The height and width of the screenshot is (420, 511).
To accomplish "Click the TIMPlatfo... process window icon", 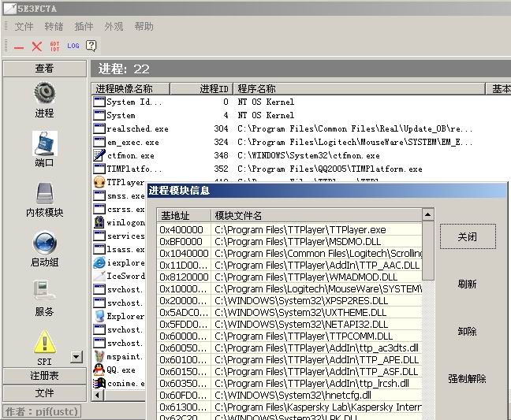I will click(x=99, y=169).
